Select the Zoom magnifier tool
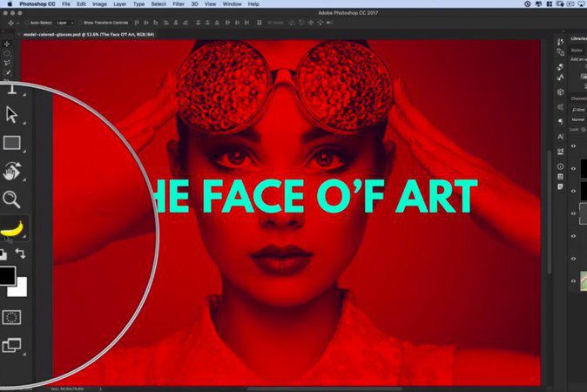 [11, 199]
